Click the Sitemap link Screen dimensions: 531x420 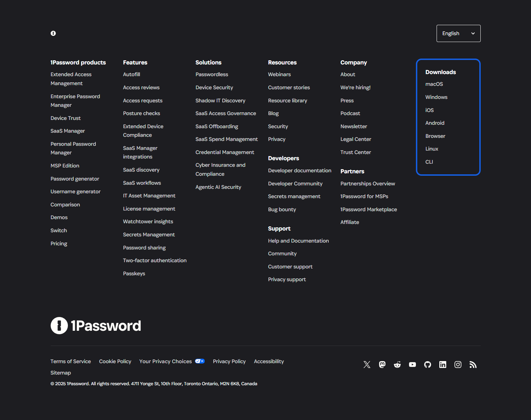(x=61, y=372)
